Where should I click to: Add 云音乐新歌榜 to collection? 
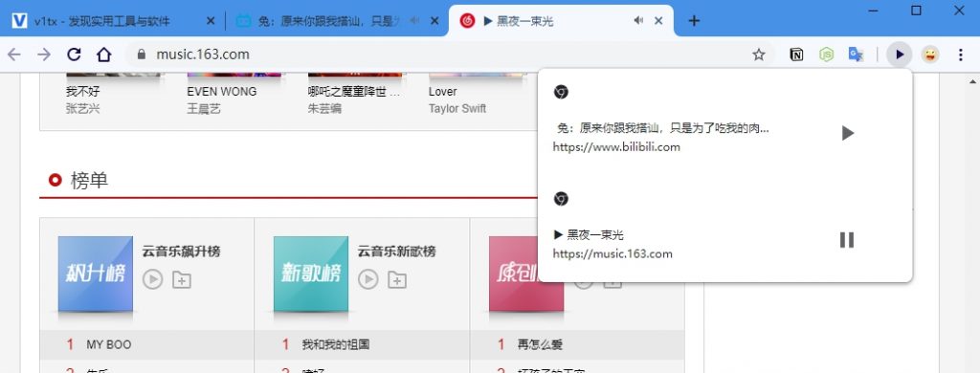pos(397,279)
